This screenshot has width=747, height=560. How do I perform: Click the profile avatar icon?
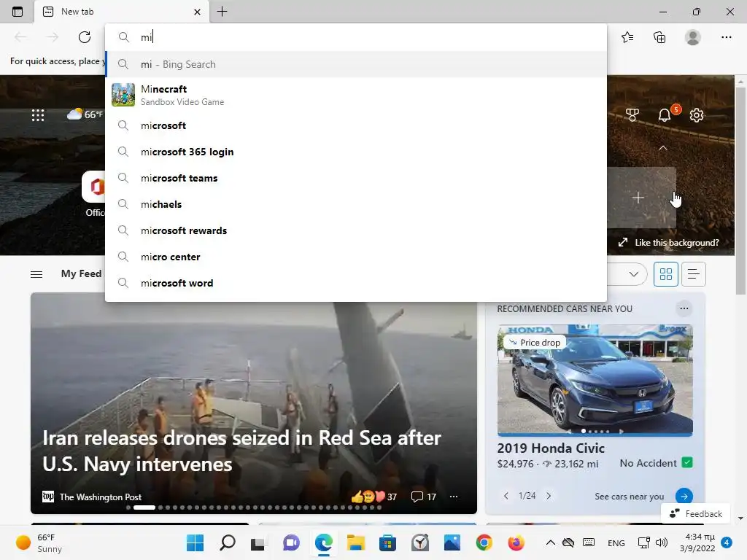point(693,37)
